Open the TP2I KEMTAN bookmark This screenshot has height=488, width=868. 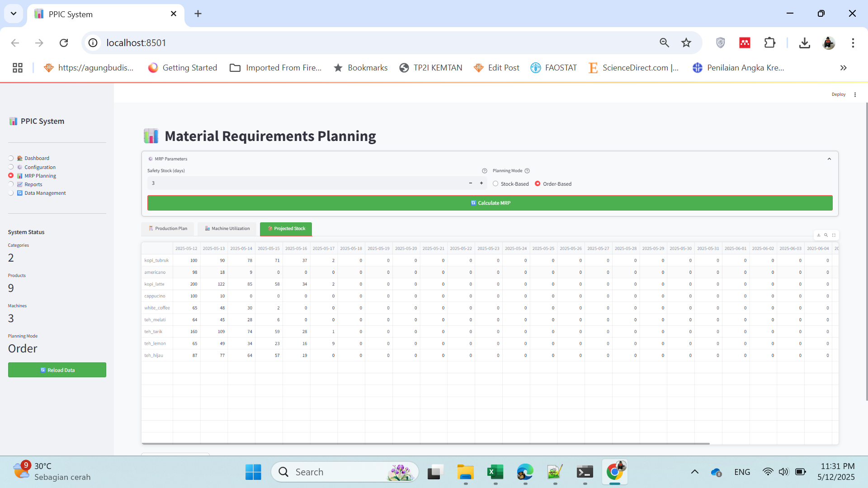tap(431, 68)
